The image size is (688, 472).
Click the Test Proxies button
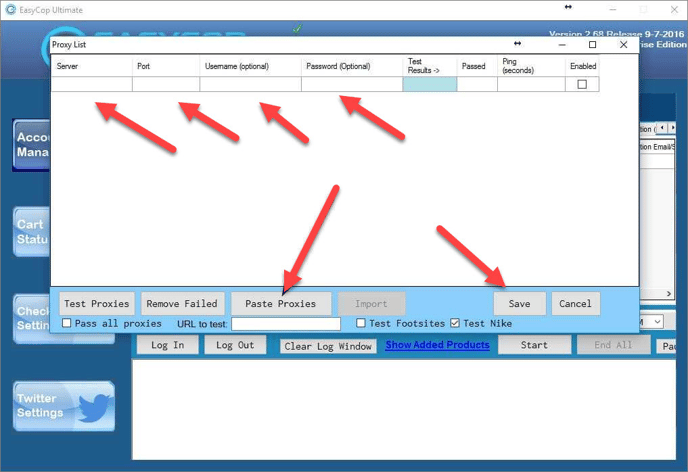point(97,304)
